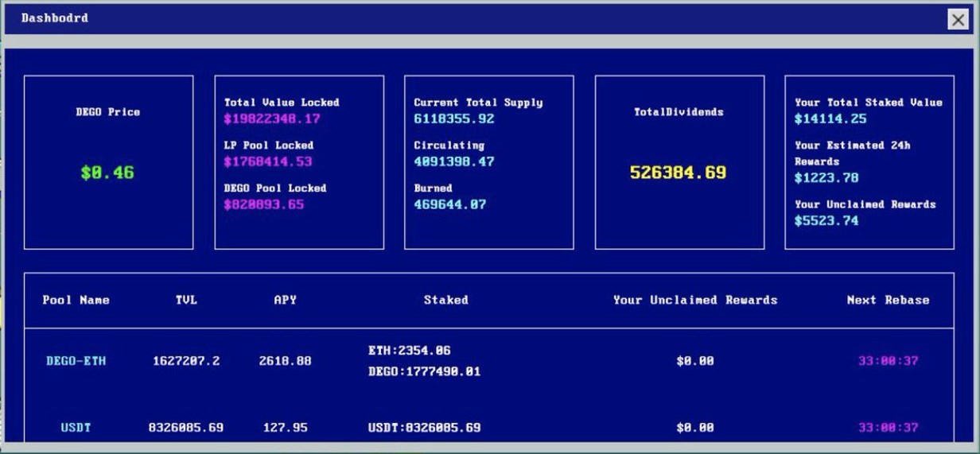Click Your Estimated 24h Rewards label
This screenshot has width=980, height=454.
853,153
